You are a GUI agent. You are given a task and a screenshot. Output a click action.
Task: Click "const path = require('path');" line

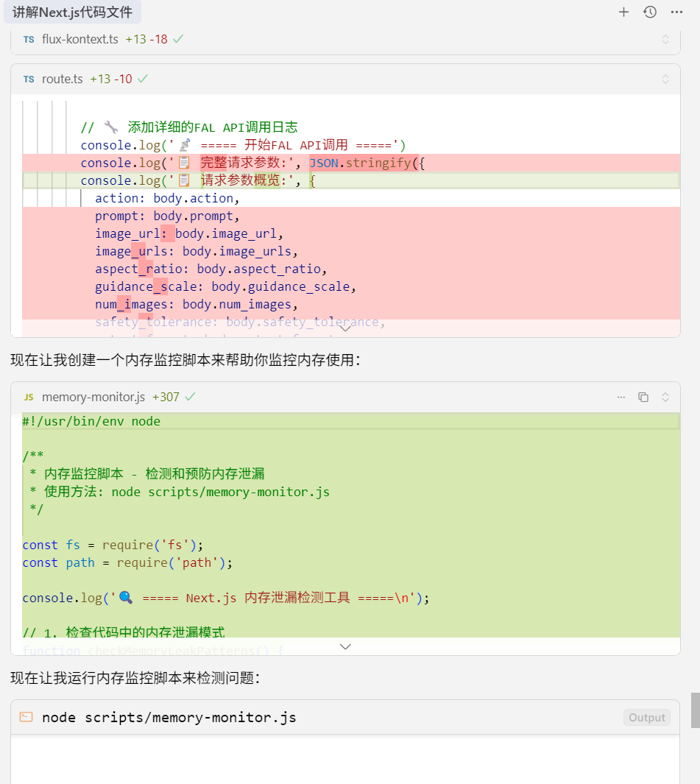127,563
